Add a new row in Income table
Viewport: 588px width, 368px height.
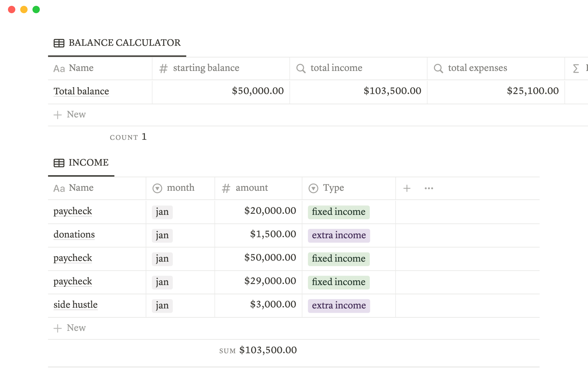(70, 328)
